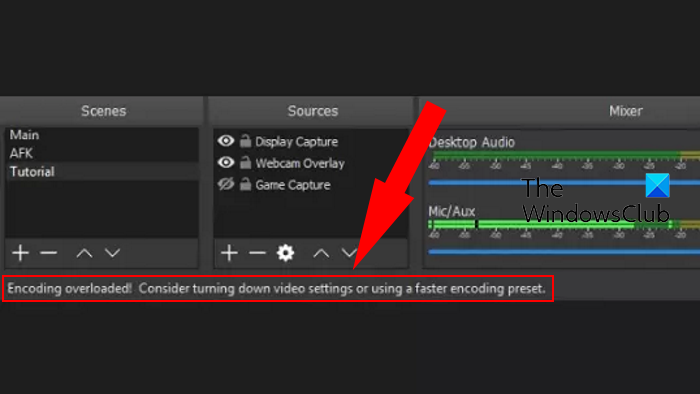Screen dimensions: 700x394
Task: Select Display Capture source name
Action: tap(296, 142)
